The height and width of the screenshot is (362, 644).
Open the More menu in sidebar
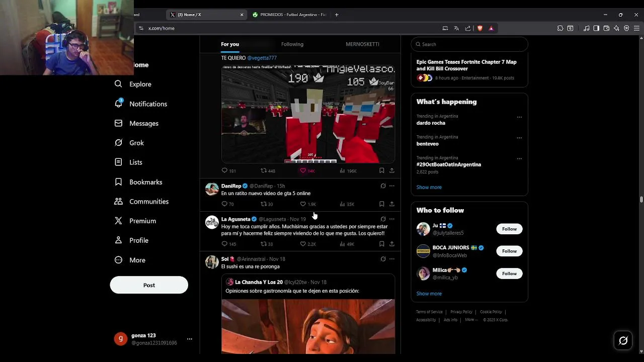click(130, 260)
